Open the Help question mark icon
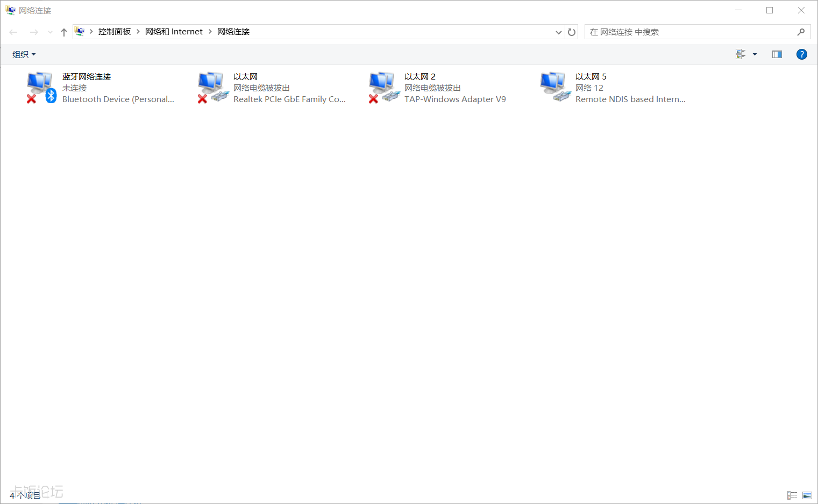Image resolution: width=818 pixels, height=504 pixels. pyautogui.click(x=801, y=54)
